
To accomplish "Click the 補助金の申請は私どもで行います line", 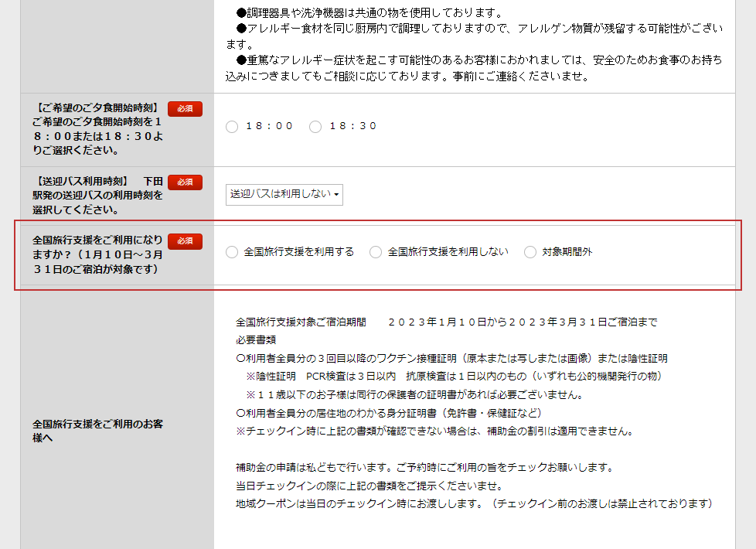I will point(425,468).
